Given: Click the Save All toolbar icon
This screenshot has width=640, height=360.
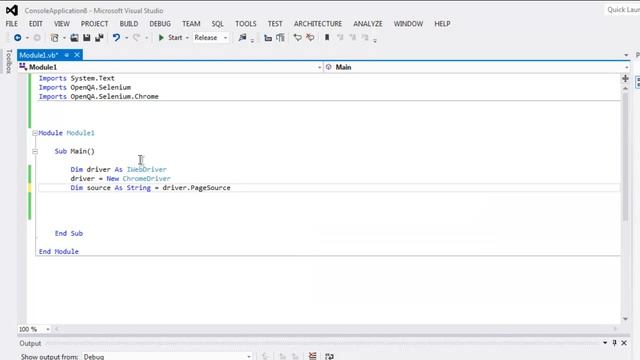Looking at the screenshot, I should coord(99,38).
